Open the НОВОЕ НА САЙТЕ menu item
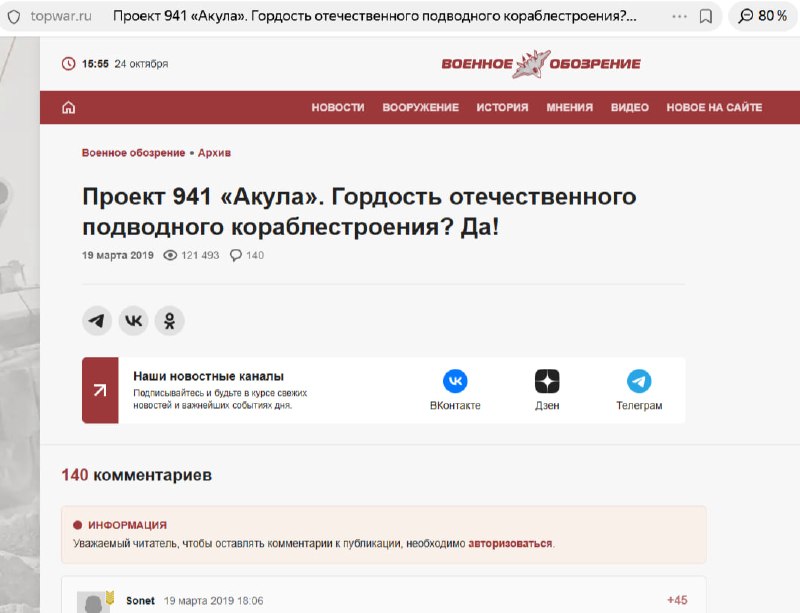 point(714,108)
